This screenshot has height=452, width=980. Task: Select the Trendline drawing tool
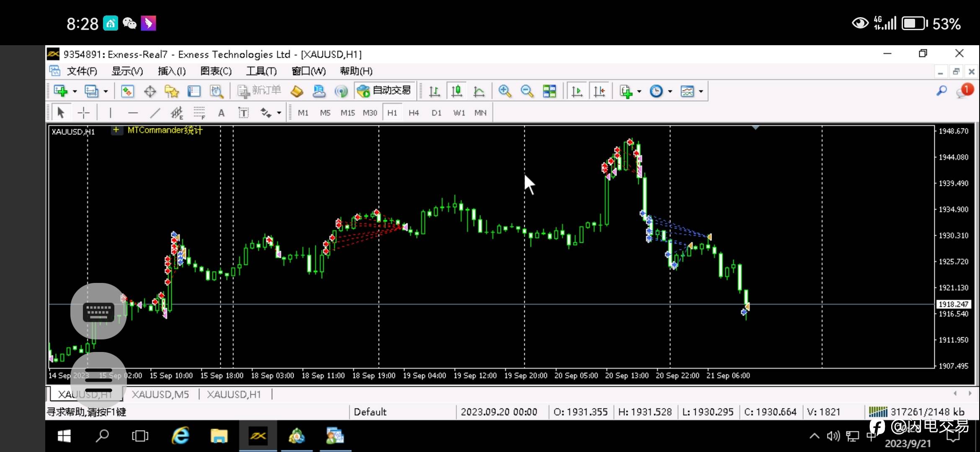[155, 113]
